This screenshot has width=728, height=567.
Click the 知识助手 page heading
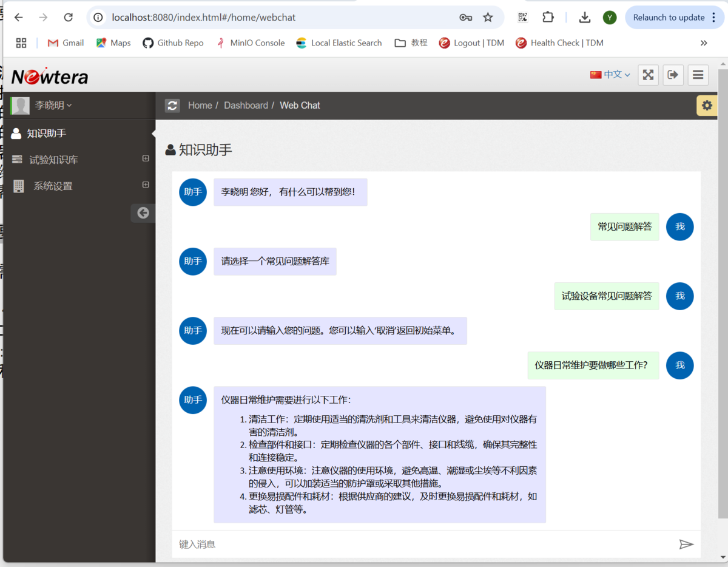click(x=198, y=150)
